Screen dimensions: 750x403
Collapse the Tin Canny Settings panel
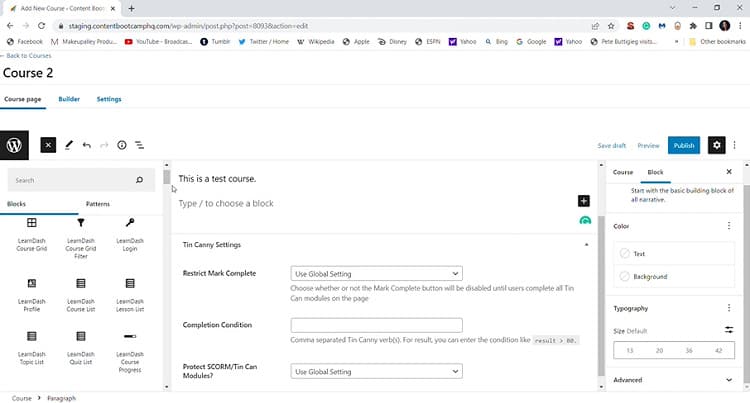coord(586,245)
